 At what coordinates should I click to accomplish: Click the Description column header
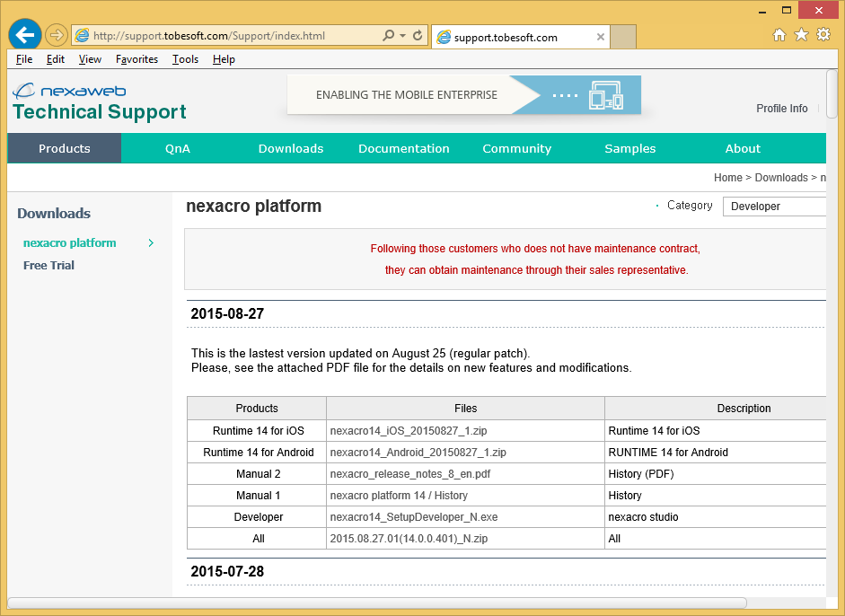point(716,408)
